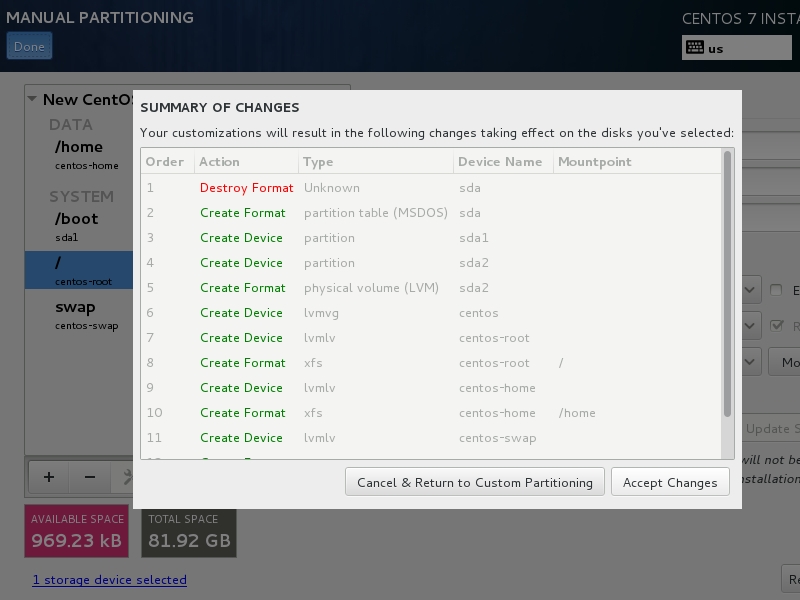Viewport: 800px width, 600px height.
Task: Click the us keyboard layout indicator
Action: click(x=737, y=48)
